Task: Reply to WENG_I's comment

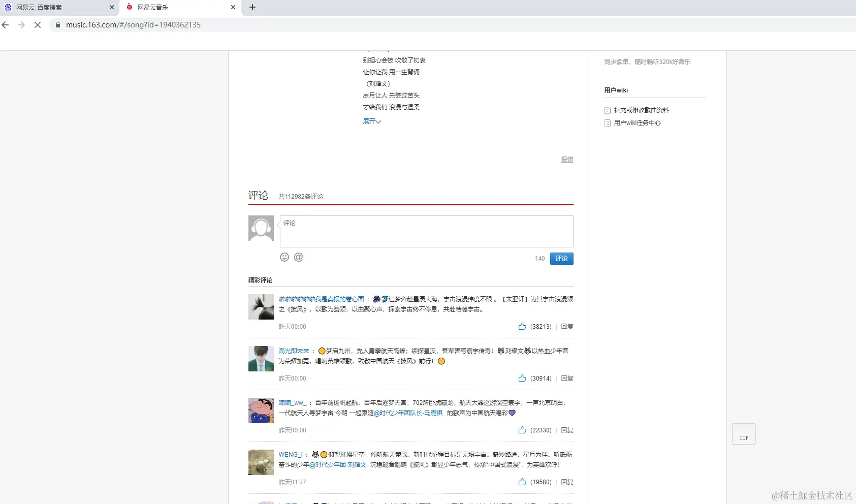Action: (567, 482)
